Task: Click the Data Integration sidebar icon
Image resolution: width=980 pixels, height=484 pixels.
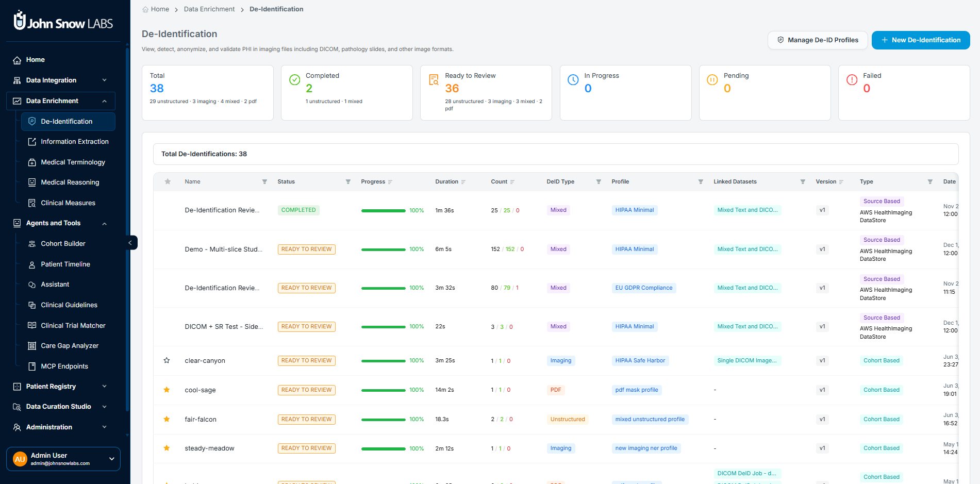Action: point(17,80)
